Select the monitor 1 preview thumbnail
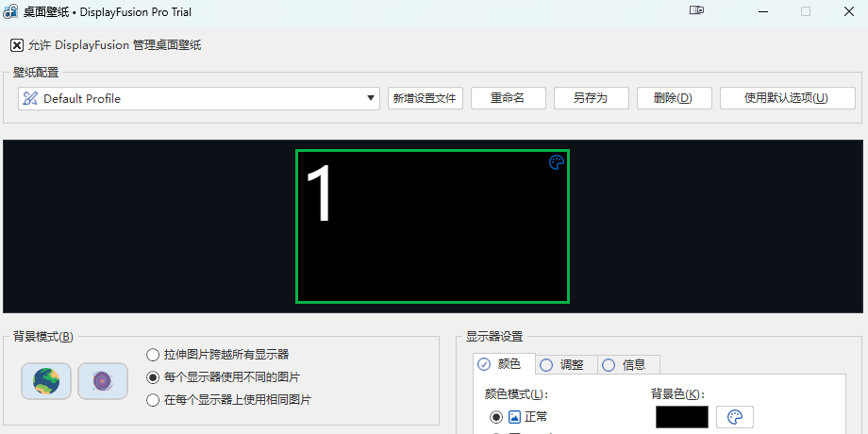868x434 pixels. pos(432,226)
